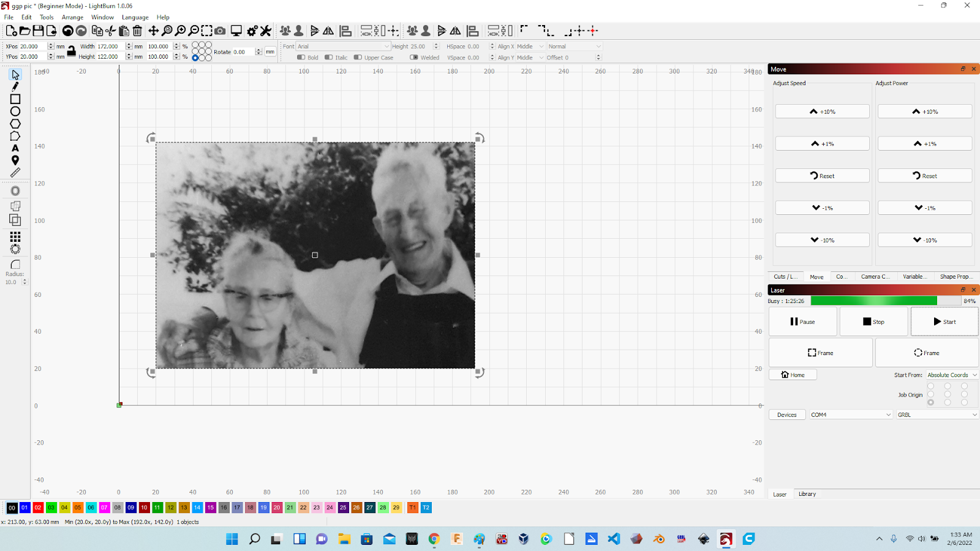Viewport: 980px width, 551px height.
Task: Choose the Rectangle tool
Action: [15, 99]
